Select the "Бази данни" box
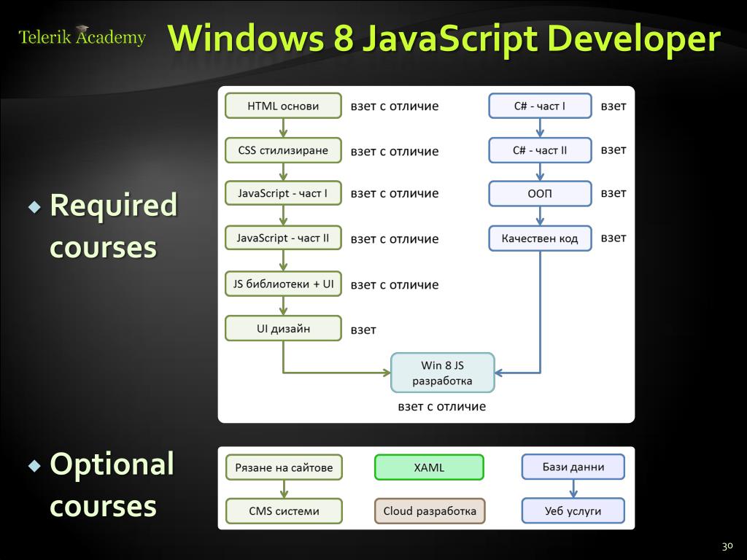 point(573,467)
